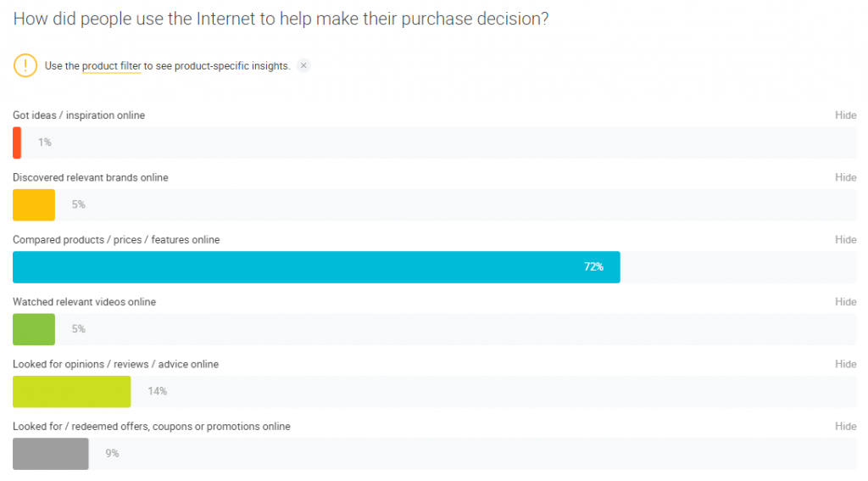Click the 72% value label
The image size is (868, 481).
tap(593, 267)
